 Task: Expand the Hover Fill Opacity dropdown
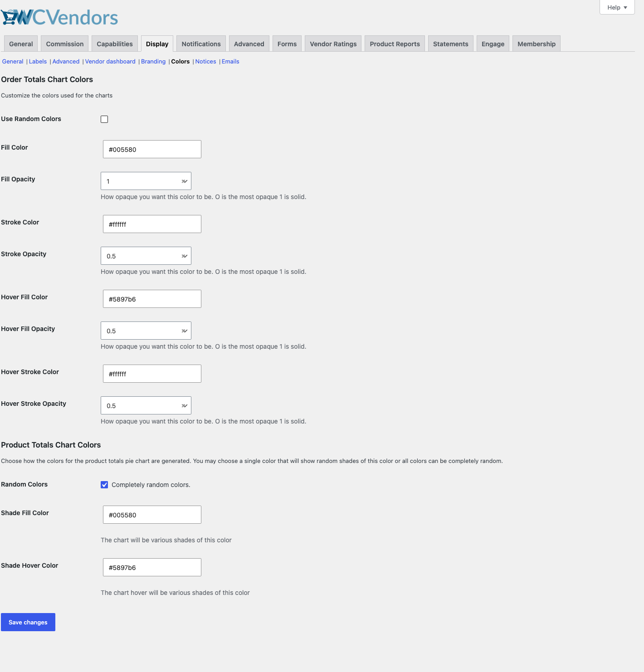[x=146, y=331]
